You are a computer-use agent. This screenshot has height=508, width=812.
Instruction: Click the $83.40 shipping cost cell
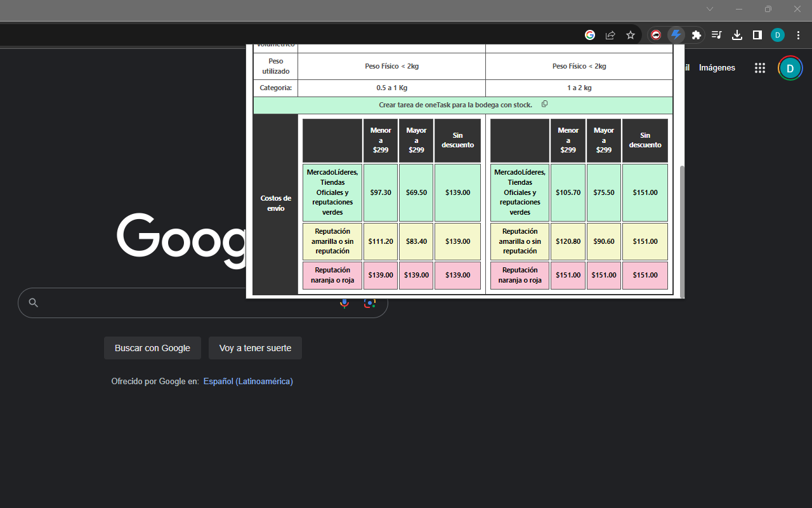(x=416, y=241)
